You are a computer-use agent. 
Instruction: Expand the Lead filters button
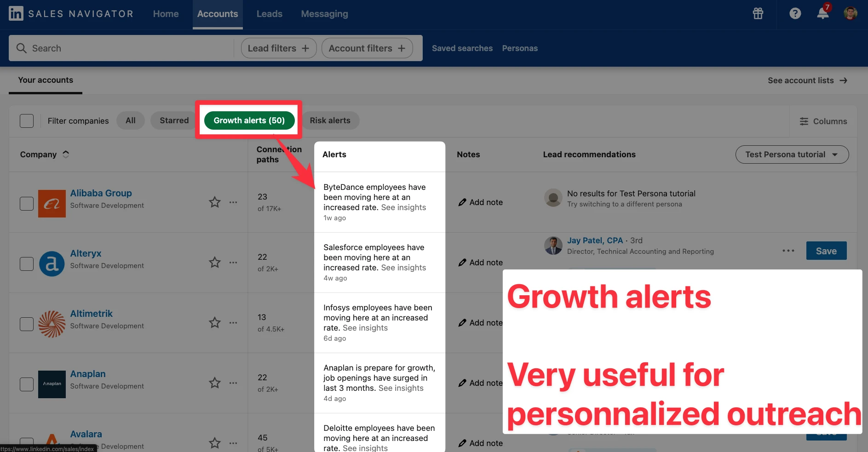click(x=279, y=48)
